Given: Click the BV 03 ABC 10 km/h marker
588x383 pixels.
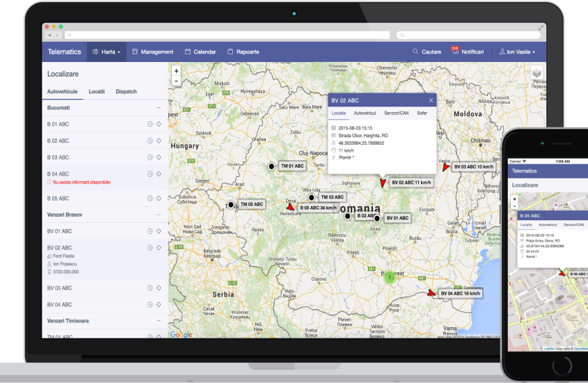Looking at the screenshot, I should click(474, 166).
